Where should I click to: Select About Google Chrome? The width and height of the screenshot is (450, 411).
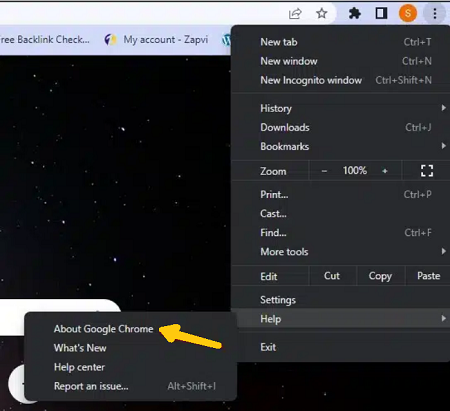click(131, 329)
